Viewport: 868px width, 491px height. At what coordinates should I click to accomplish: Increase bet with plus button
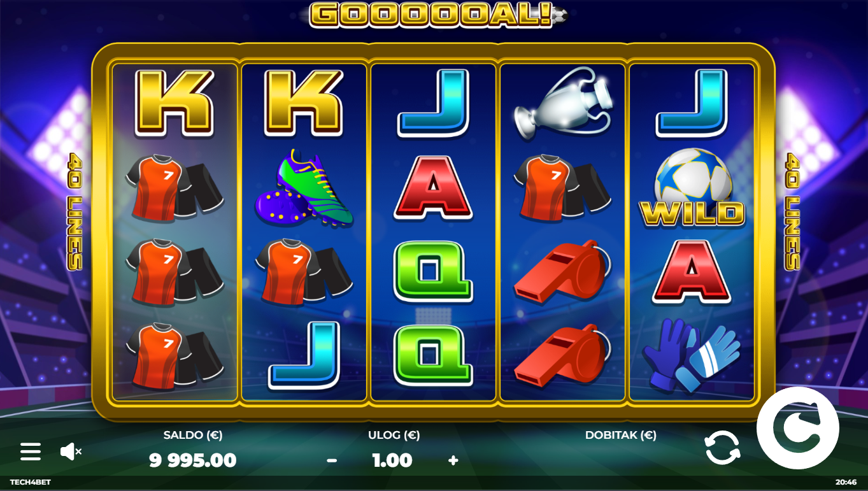(453, 460)
